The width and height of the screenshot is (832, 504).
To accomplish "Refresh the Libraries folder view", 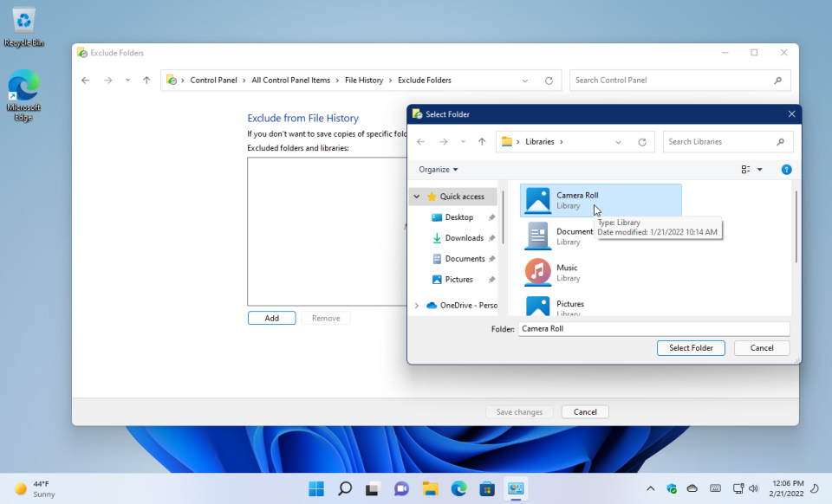I will [x=639, y=141].
